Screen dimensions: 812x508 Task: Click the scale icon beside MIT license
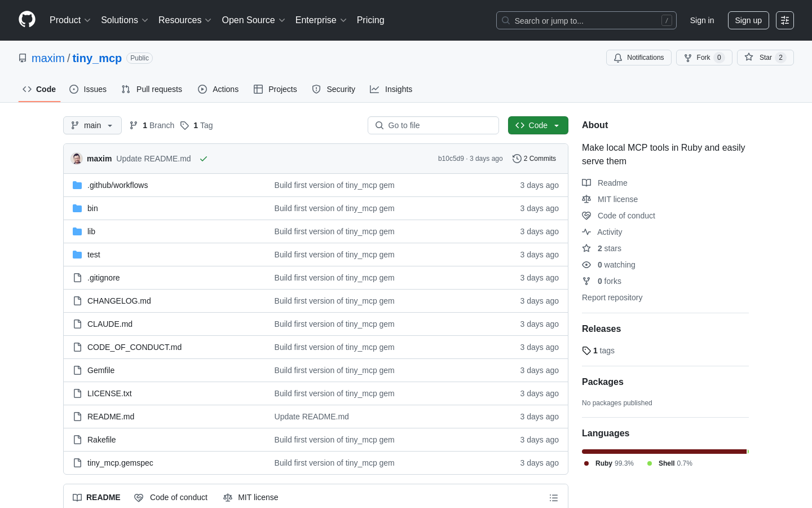(x=586, y=199)
